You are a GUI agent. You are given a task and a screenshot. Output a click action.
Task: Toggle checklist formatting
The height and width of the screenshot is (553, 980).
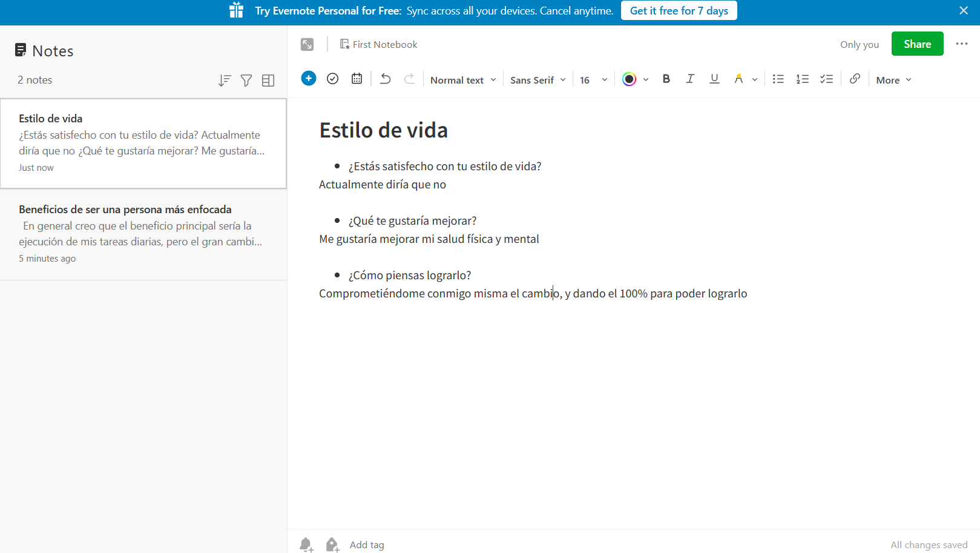point(827,79)
